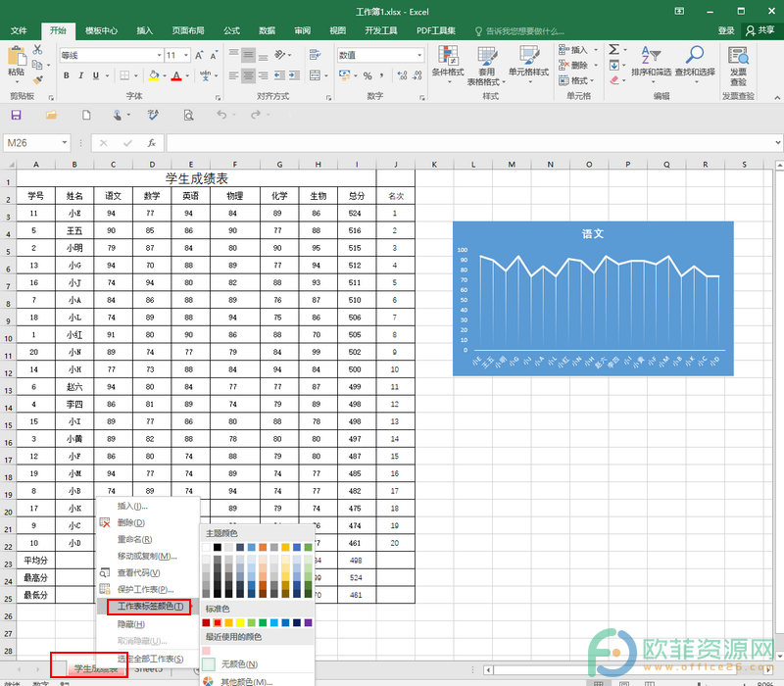
Task: Open More Colors (其他颜色) dialog
Action: (x=257, y=681)
